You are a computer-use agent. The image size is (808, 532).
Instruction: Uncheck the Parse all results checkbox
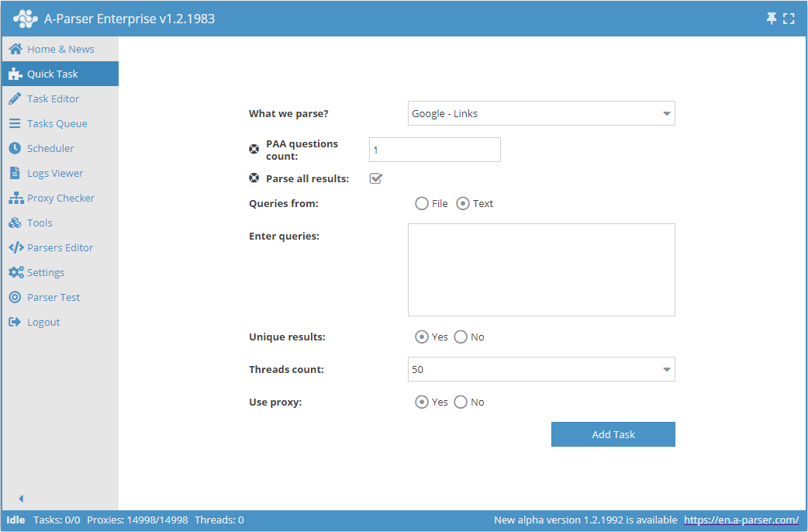click(376, 178)
